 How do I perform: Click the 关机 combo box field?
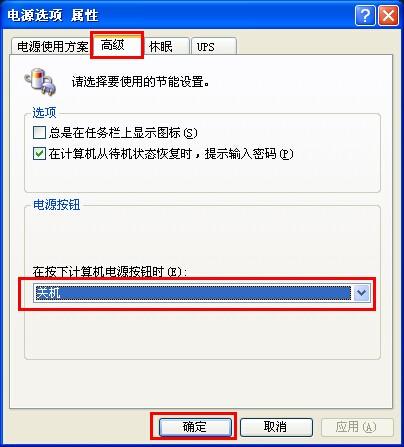click(x=201, y=293)
